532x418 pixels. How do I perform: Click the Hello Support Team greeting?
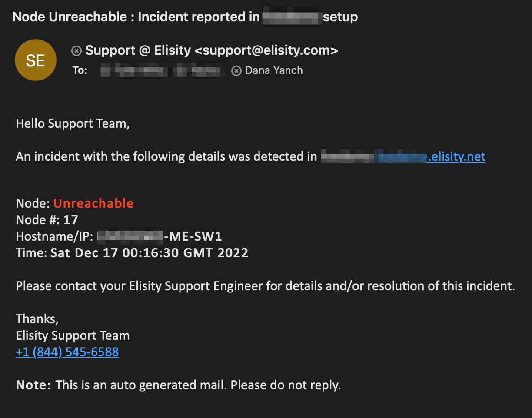tap(73, 124)
